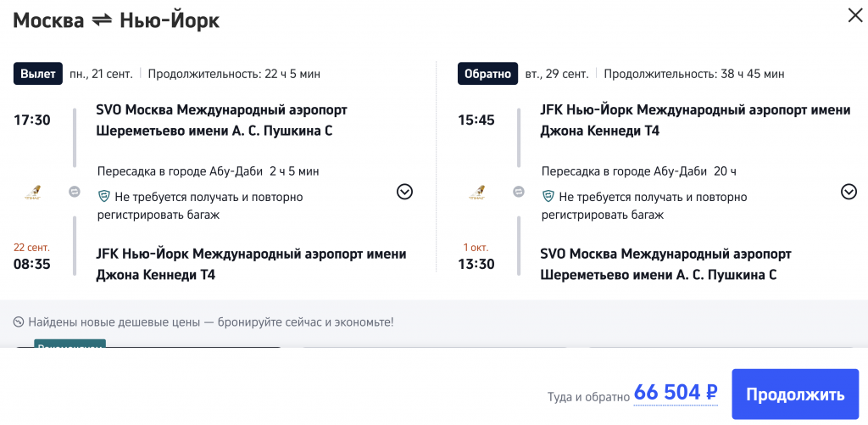
Task: Click the round-trip arrows in the title
Action: pos(102,20)
